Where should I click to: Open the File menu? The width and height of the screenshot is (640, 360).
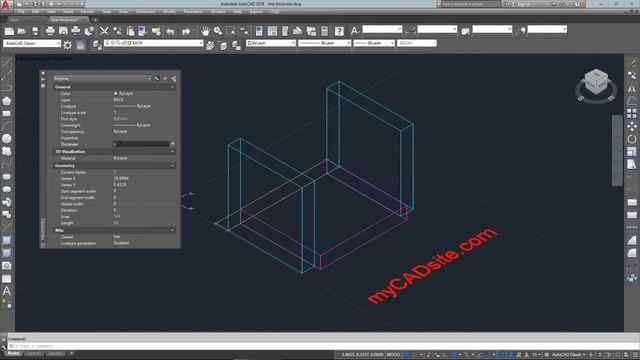21,12
